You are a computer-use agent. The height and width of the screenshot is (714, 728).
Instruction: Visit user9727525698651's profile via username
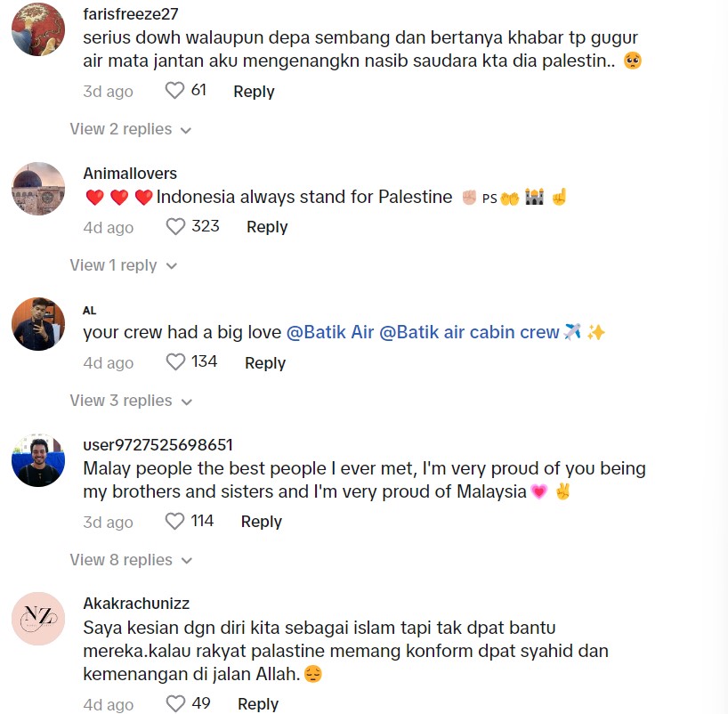158,444
